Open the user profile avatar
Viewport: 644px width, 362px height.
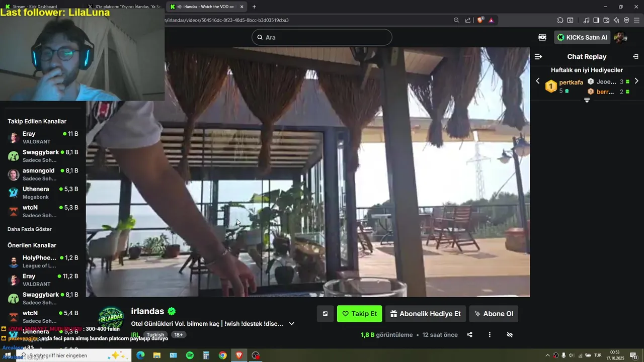click(620, 37)
